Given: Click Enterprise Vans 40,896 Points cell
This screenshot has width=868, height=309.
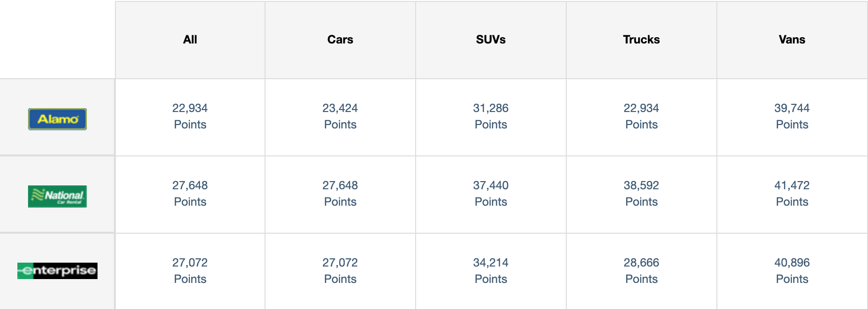Looking at the screenshot, I should [x=792, y=271].
